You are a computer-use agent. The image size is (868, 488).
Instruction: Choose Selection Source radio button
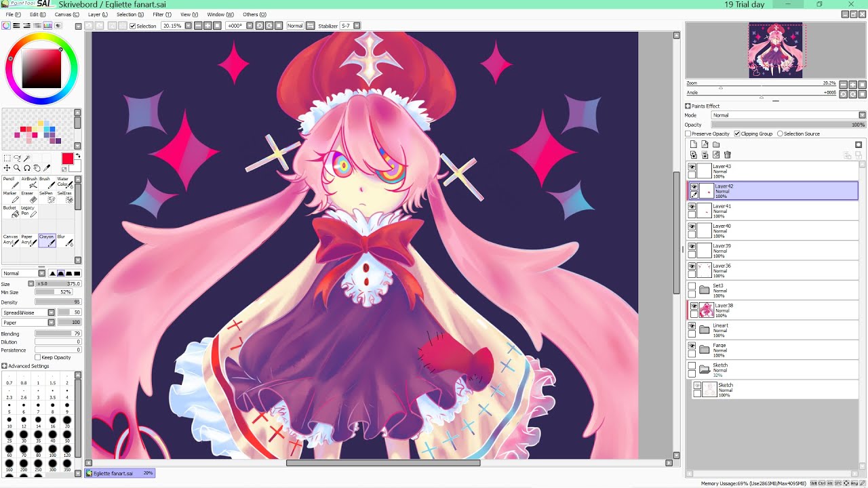[x=780, y=134]
